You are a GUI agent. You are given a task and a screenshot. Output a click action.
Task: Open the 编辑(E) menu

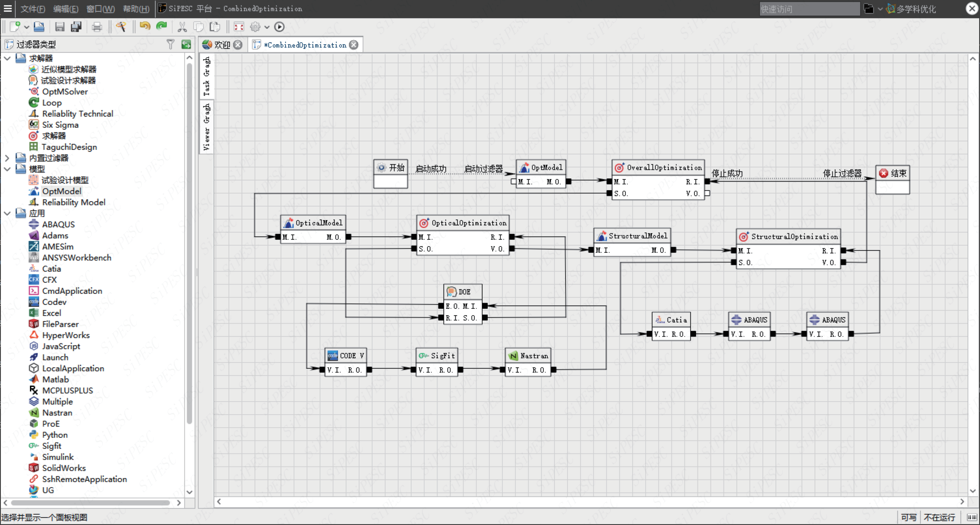(66, 9)
